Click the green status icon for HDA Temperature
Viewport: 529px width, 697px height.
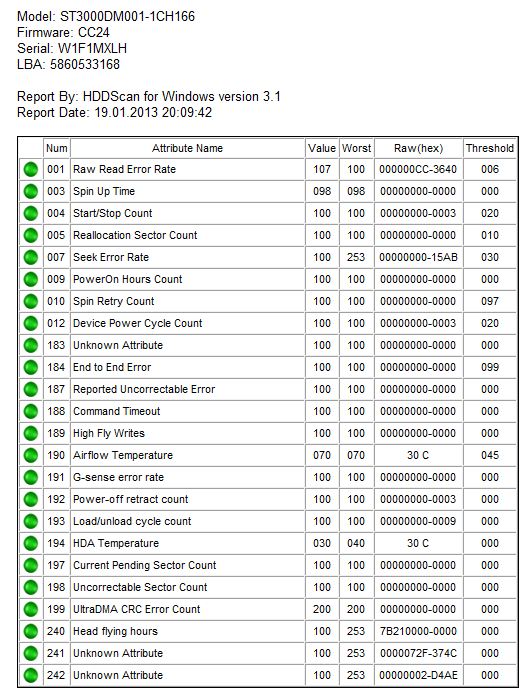31,544
